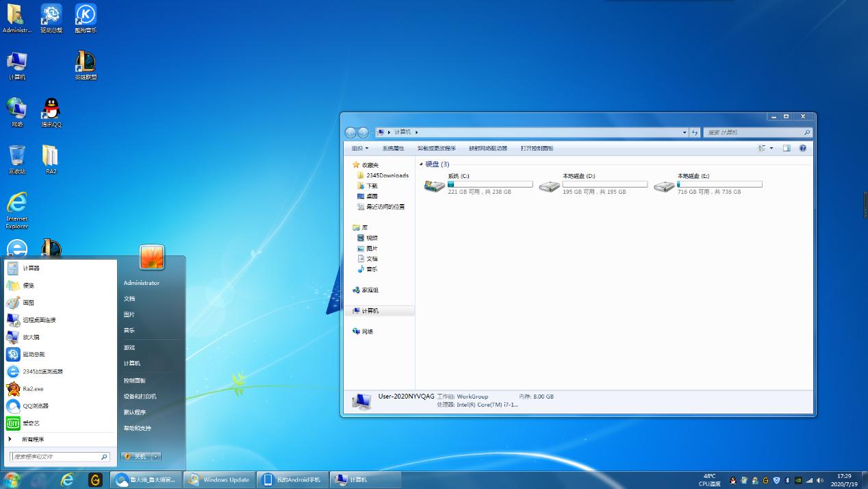
Task: Toggle the preview pane in Explorer
Action: pyautogui.click(x=787, y=148)
